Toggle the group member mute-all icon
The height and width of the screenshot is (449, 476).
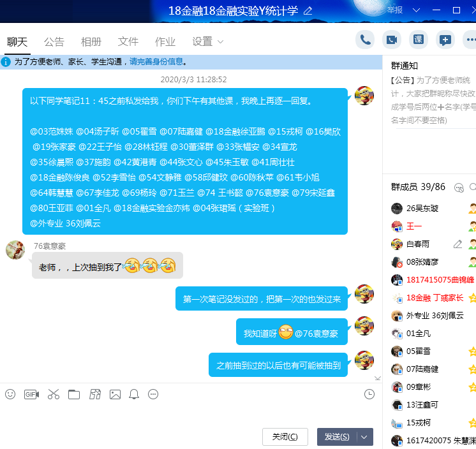pos(458,187)
